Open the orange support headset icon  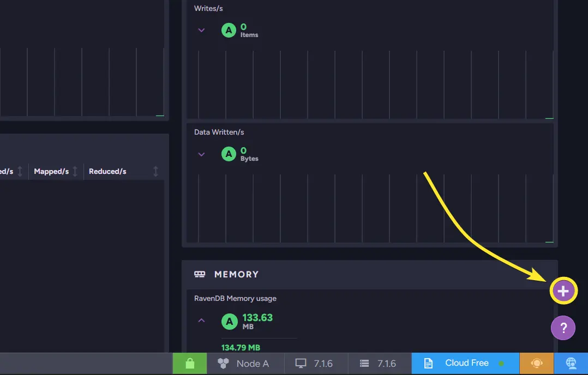tap(537, 364)
